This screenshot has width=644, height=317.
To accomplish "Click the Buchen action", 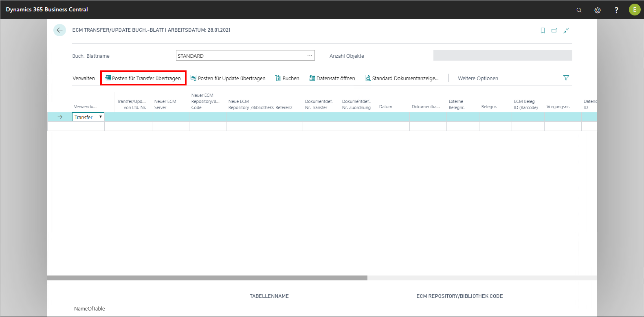I will 287,79.
